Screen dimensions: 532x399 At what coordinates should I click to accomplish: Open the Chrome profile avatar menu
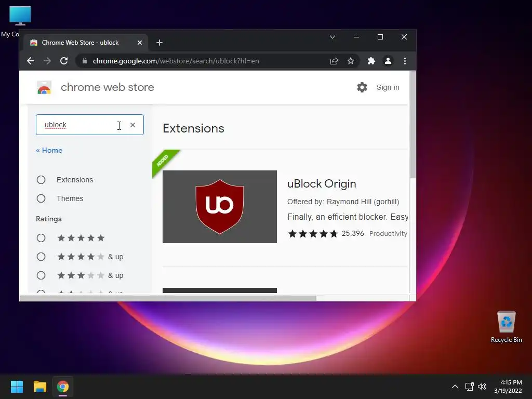388,61
